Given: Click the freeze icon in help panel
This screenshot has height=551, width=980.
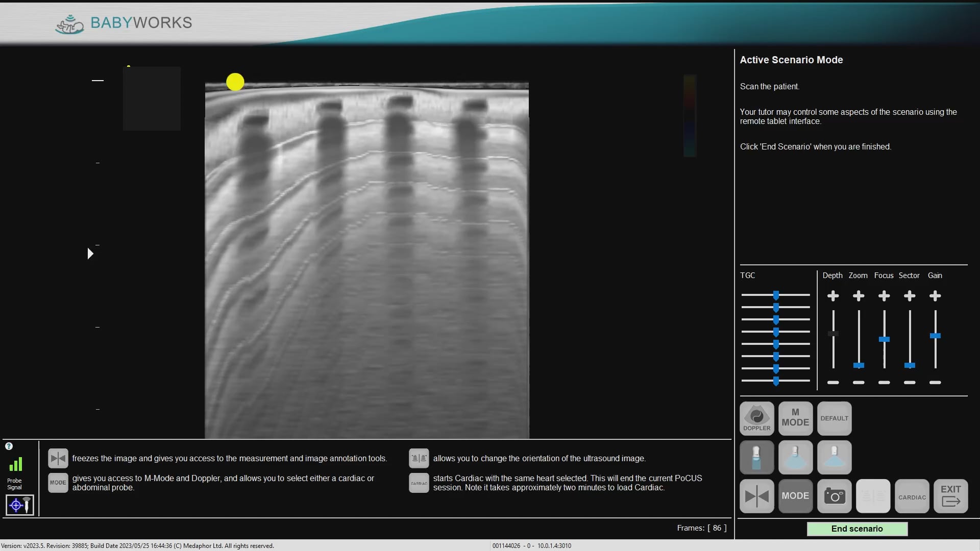Looking at the screenshot, I should point(58,458).
